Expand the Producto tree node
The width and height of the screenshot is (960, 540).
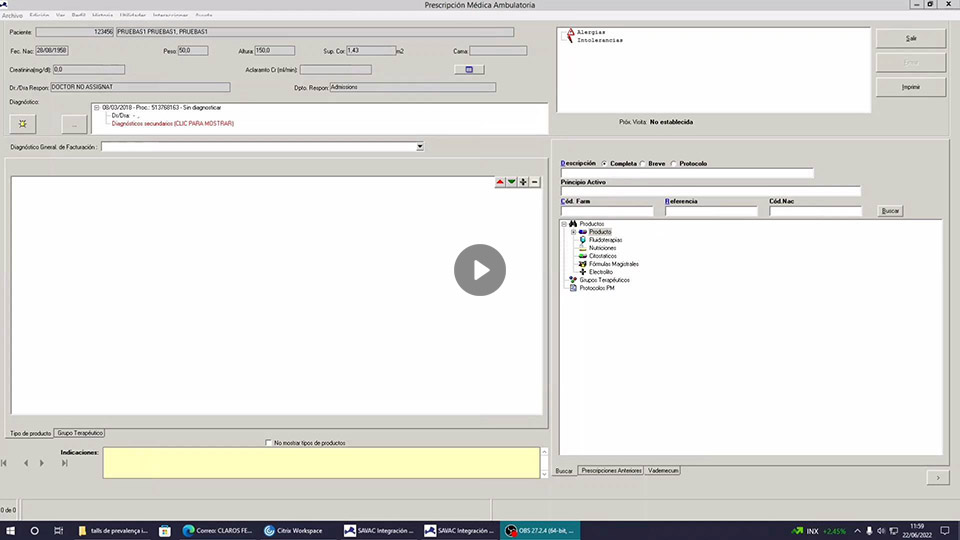(573, 232)
